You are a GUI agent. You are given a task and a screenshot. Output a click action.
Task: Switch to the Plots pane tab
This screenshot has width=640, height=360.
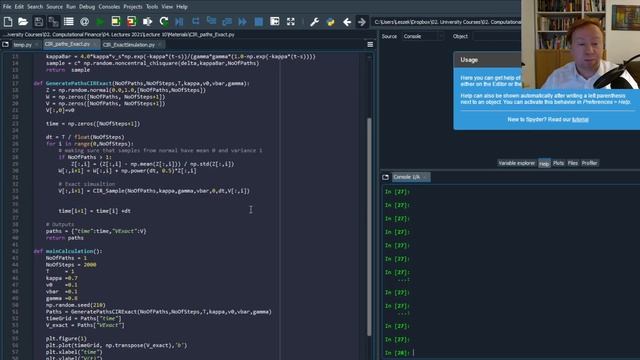[558, 163]
